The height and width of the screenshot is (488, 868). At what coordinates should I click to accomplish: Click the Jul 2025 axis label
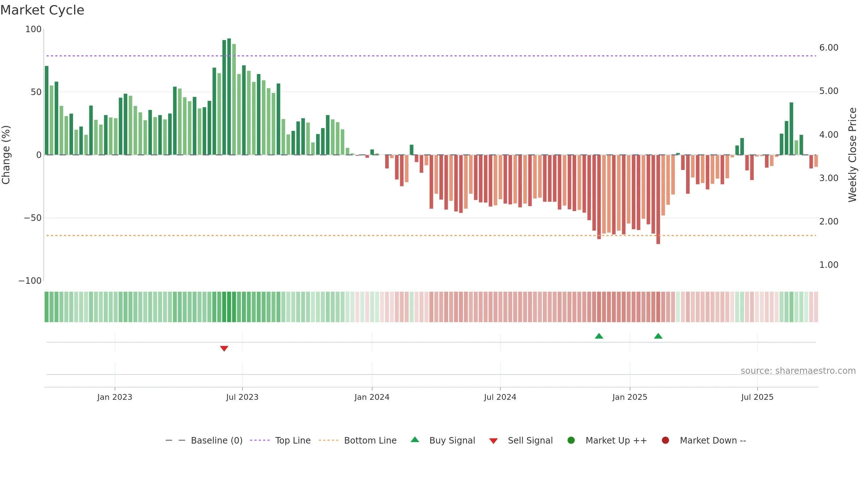pos(757,397)
